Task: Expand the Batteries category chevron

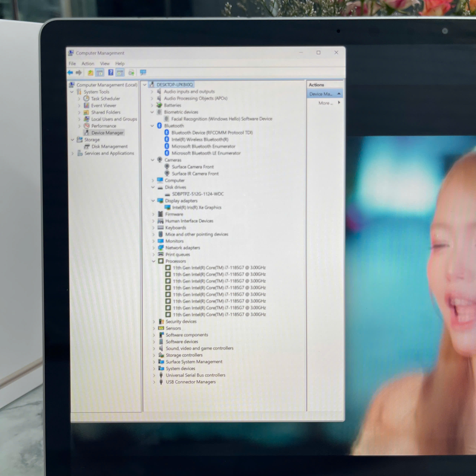Action: 152,105
